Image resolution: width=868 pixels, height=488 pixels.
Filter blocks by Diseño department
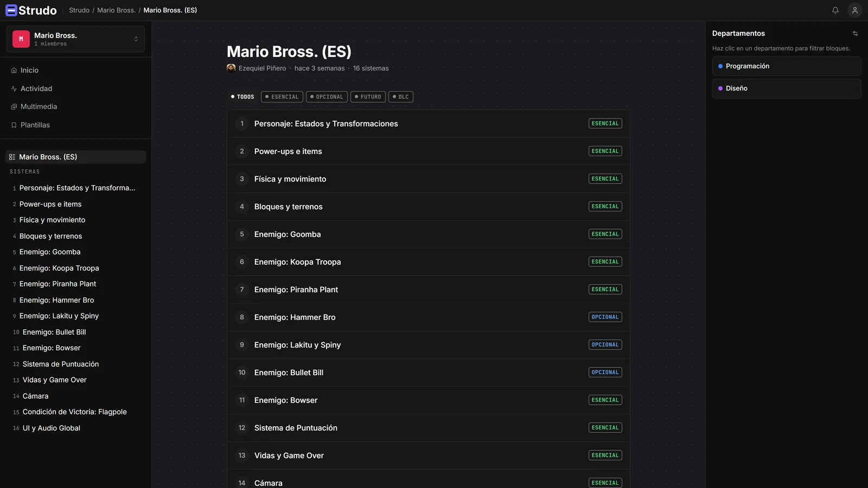pyautogui.click(x=787, y=88)
